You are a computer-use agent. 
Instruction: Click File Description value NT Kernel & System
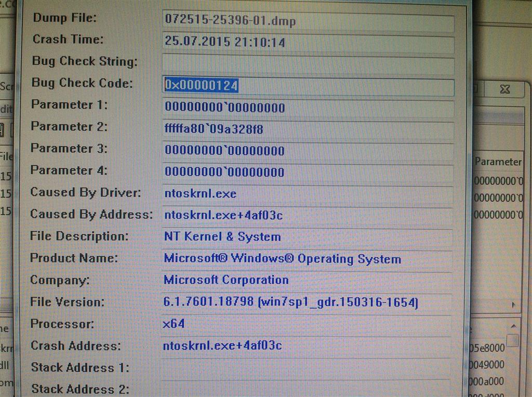[222, 237]
